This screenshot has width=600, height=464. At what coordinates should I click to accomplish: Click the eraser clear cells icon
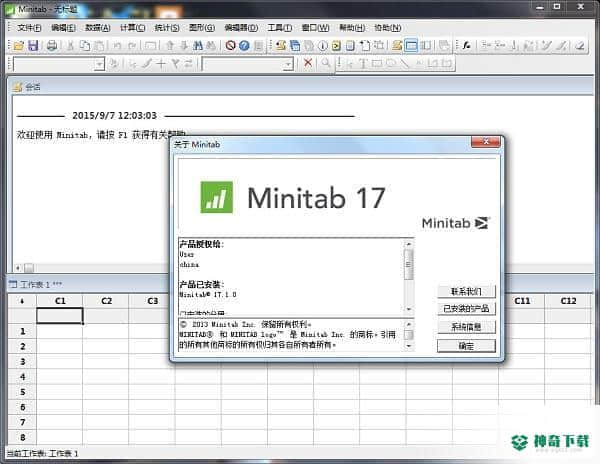580,46
